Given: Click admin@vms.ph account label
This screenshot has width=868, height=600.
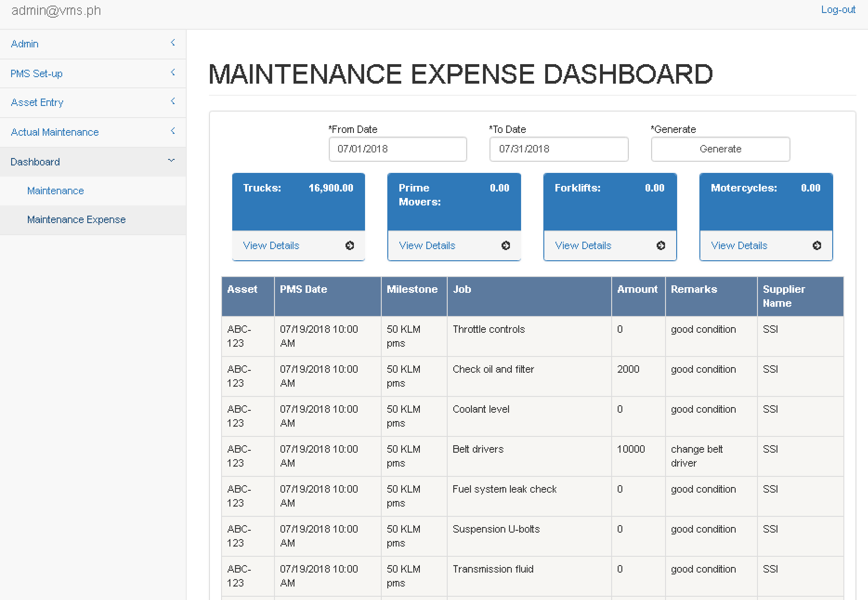Looking at the screenshot, I should [56, 10].
